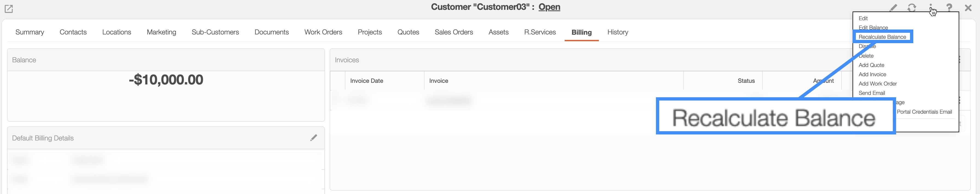980x194 pixels.
Task: Switch to the Sub-Customers tab
Action: (215, 32)
